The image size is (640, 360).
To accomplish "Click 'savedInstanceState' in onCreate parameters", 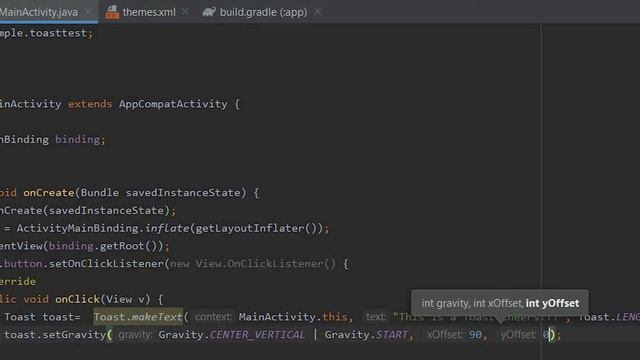I will coord(183,193).
